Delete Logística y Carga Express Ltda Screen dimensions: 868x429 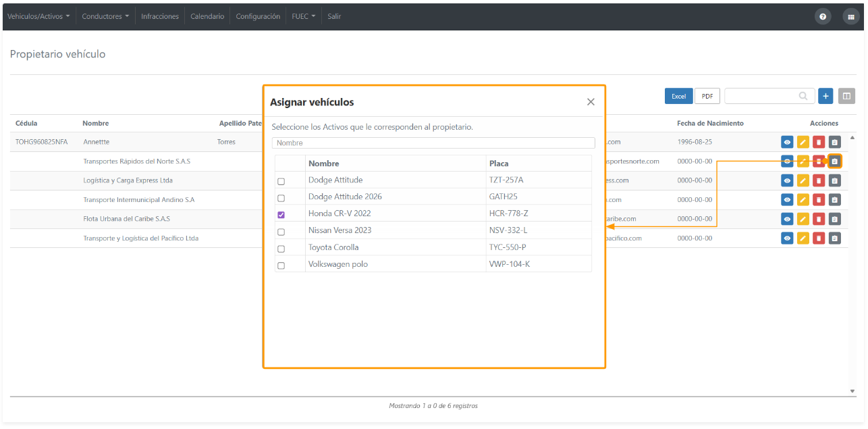819,180
